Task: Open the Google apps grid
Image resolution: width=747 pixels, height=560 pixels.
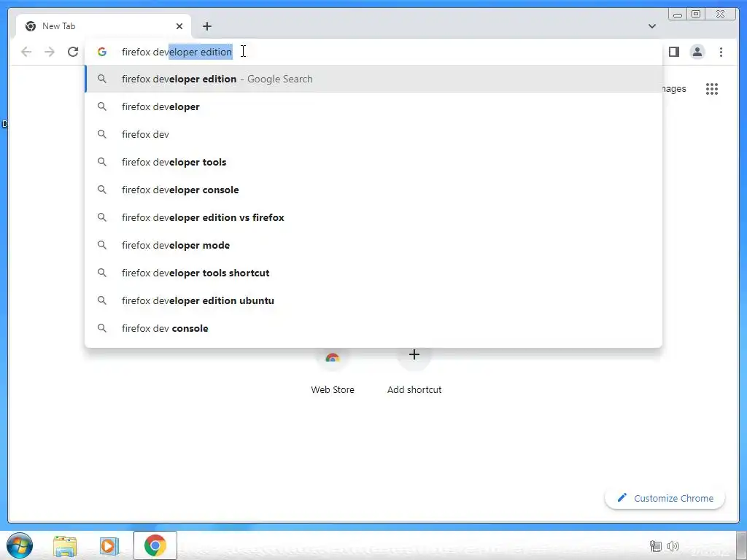Action: pyautogui.click(x=712, y=89)
